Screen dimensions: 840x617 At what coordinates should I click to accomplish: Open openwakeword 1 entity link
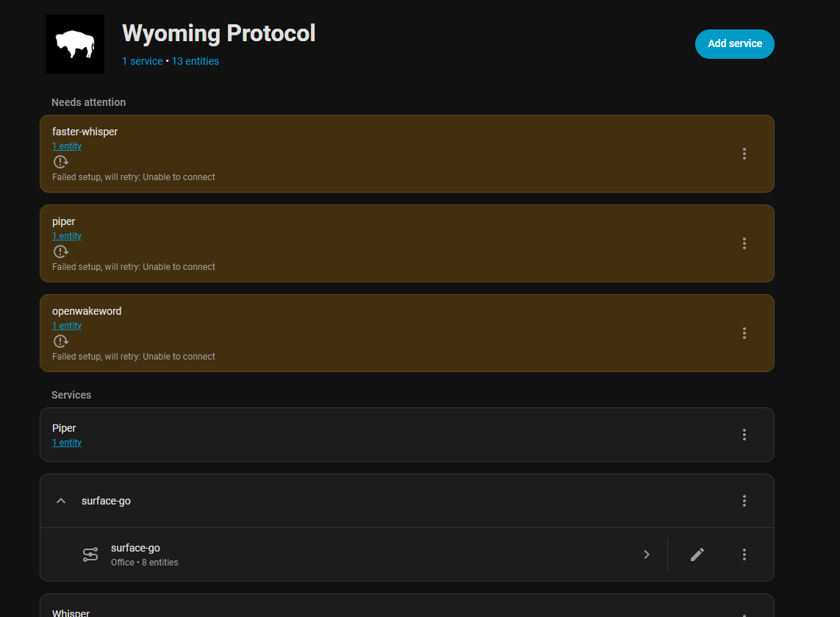tap(67, 326)
